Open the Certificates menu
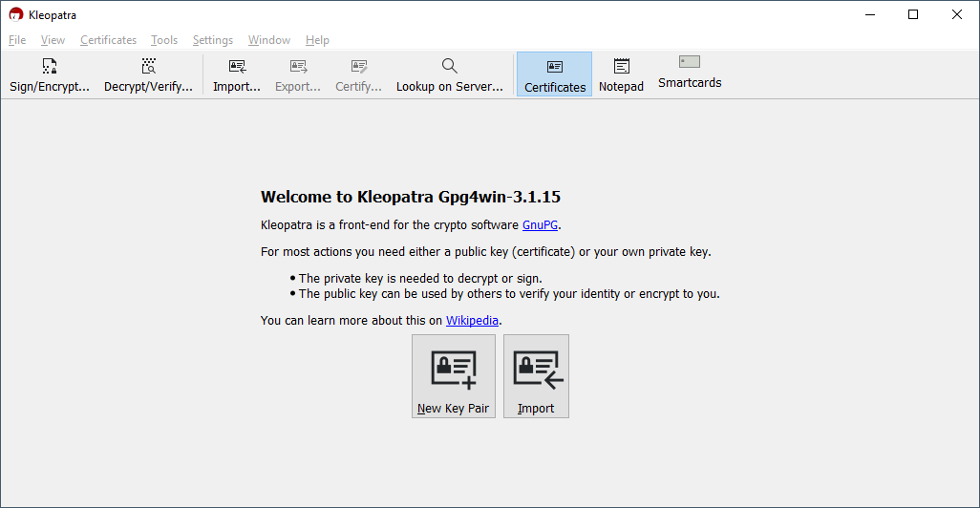Screen dimensions: 980x508 [108, 40]
